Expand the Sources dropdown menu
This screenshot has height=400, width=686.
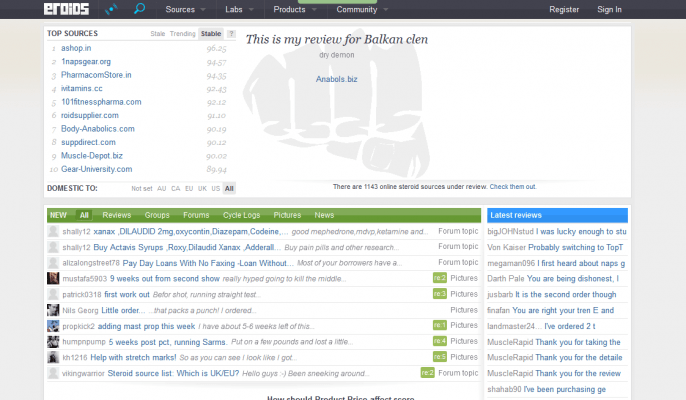(185, 9)
